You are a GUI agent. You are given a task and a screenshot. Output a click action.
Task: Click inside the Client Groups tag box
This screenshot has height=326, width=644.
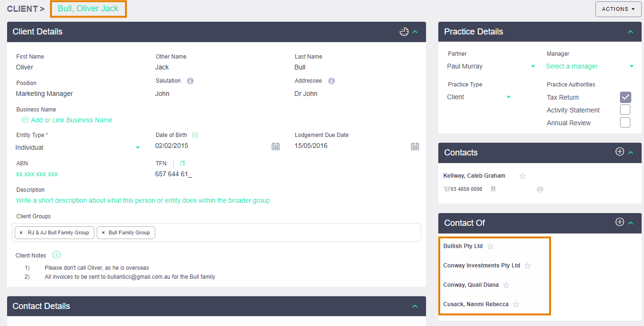217,232
